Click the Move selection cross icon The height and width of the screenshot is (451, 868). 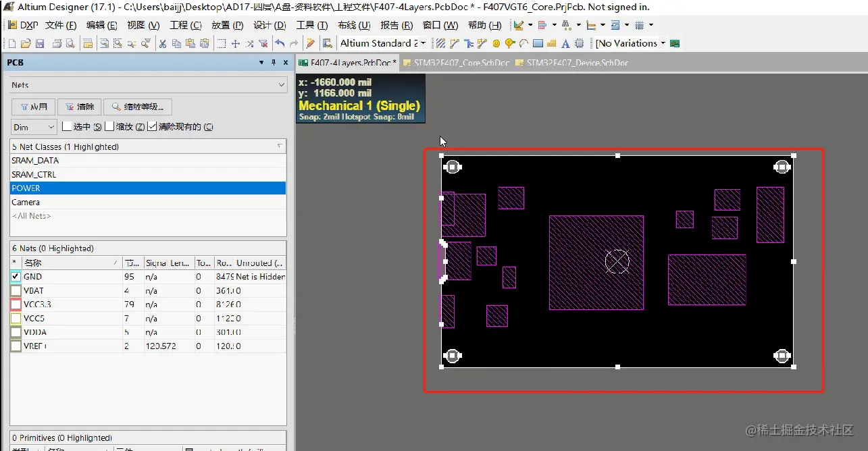(236, 43)
